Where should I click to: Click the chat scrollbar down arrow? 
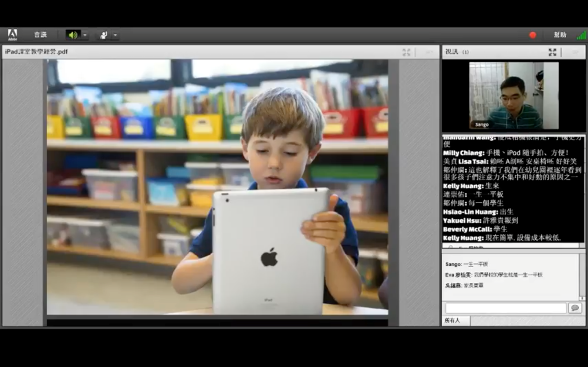(582, 298)
